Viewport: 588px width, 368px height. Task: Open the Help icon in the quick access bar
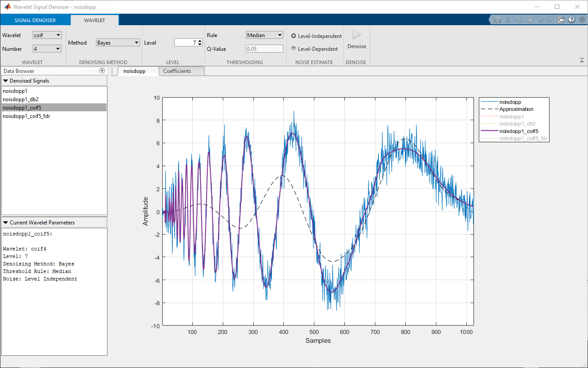[x=572, y=19]
